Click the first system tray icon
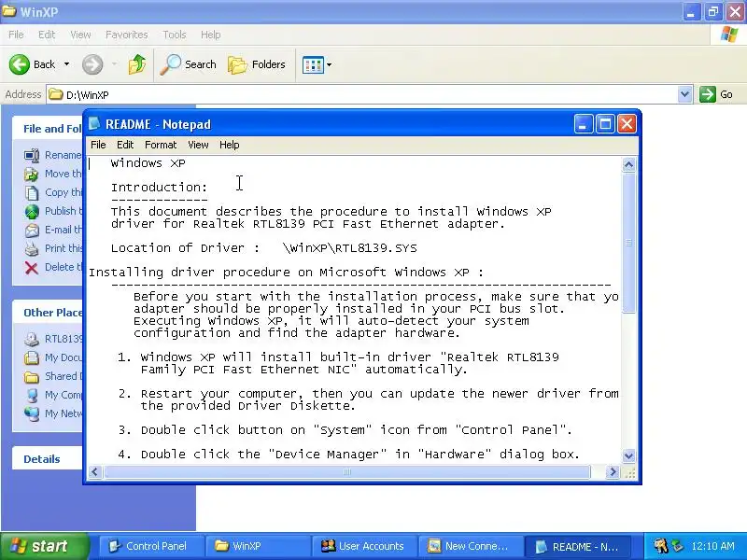The height and width of the screenshot is (560, 747). tap(660, 546)
